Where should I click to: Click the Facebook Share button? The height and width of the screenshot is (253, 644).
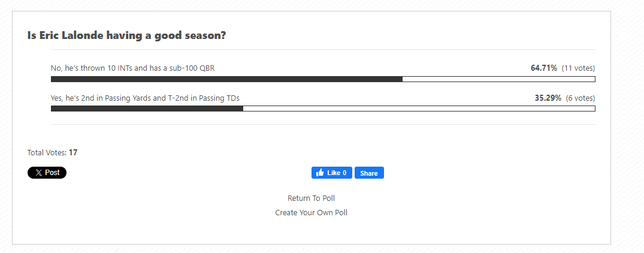369,173
